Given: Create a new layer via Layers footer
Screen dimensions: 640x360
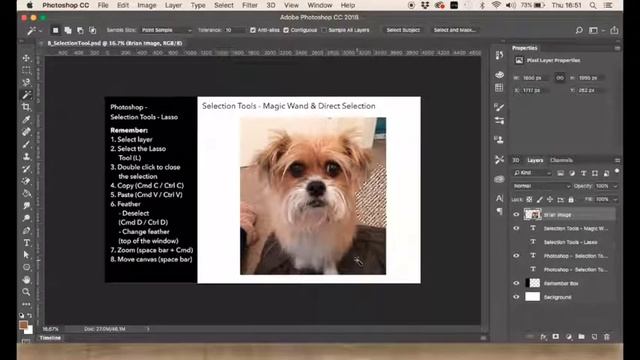Looking at the screenshot, I should point(594,337).
